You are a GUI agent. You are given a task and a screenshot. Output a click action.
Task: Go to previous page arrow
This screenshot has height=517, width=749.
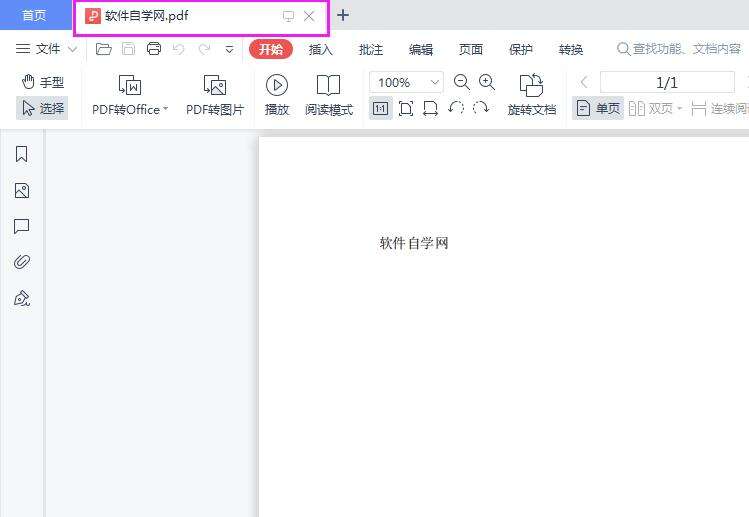pos(584,82)
